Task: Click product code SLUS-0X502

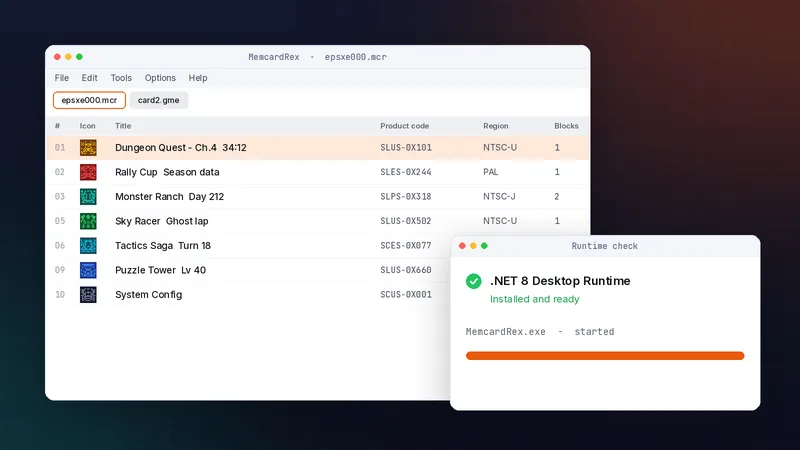Action: 406,221
